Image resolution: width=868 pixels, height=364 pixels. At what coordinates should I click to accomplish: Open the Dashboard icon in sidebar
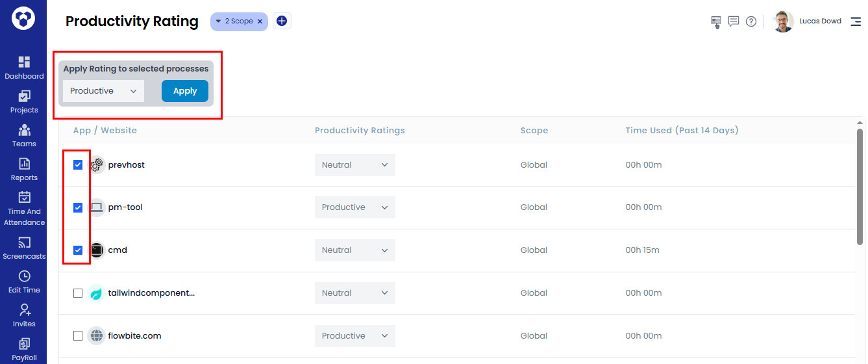(24, 62)
